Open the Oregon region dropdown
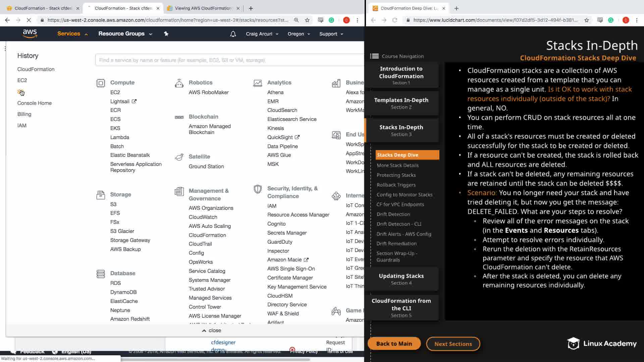This screenshot has height=362, width=644. tap(299, 34)
